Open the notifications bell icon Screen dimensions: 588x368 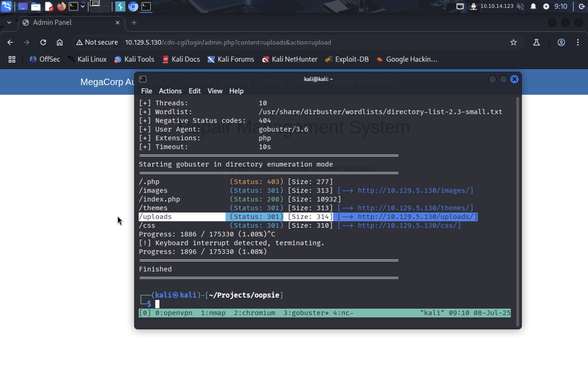pos(533,6)
